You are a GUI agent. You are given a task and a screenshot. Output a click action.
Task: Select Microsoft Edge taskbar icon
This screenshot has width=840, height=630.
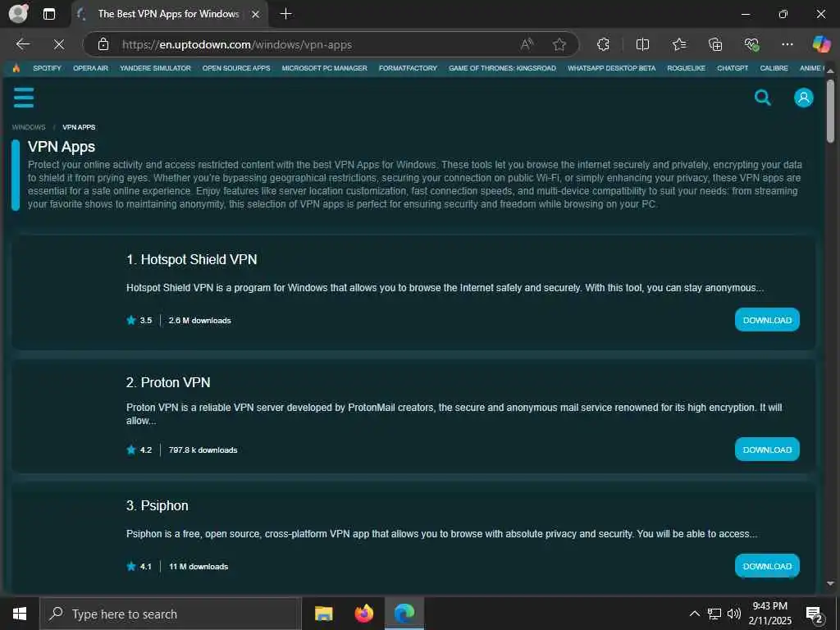pyautogui.click(x=404, y=614)
